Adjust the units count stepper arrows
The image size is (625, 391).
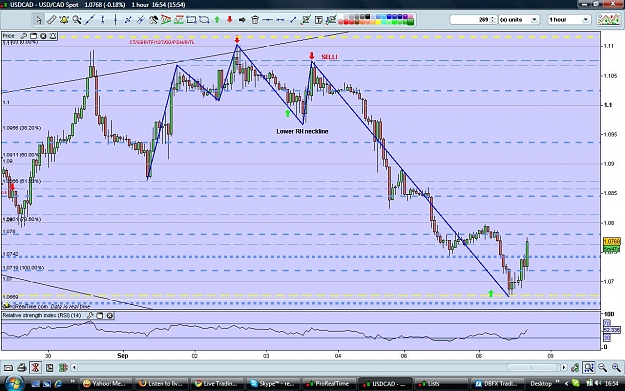point(493,20)
